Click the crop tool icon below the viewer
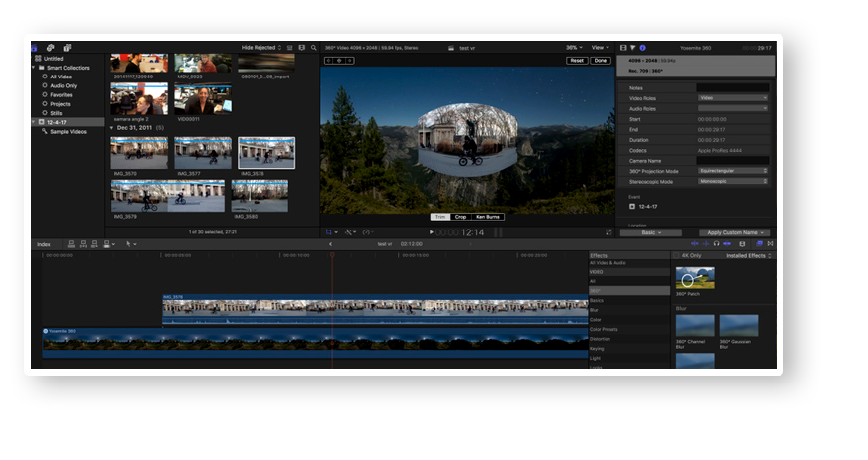Viewport: 868px width, 460px height. (x=330, y=231)
